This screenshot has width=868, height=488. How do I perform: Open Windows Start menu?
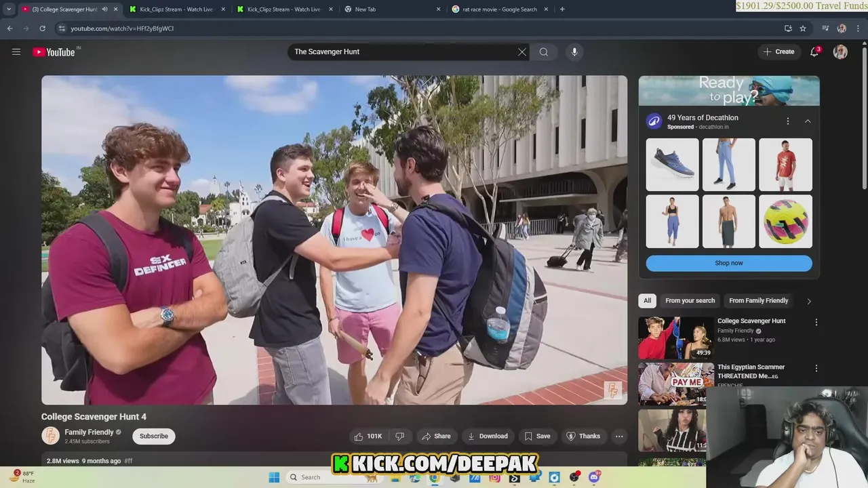tap(274, 477)
